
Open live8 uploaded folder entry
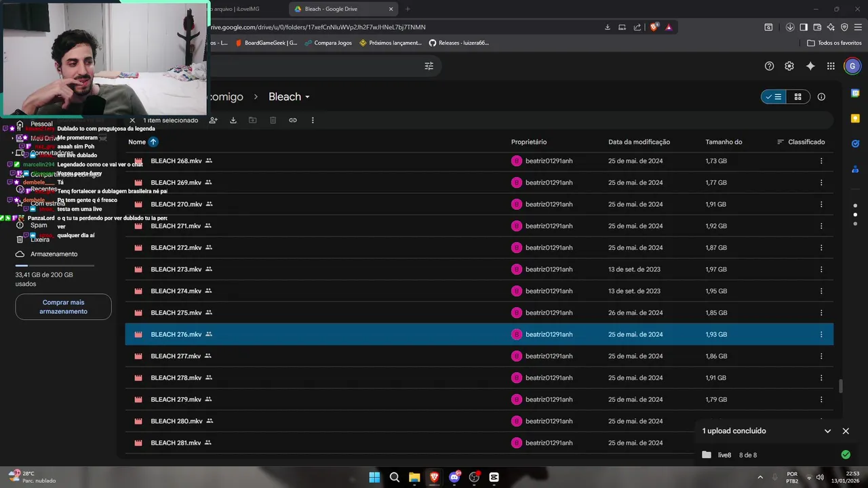click(774, 455)
